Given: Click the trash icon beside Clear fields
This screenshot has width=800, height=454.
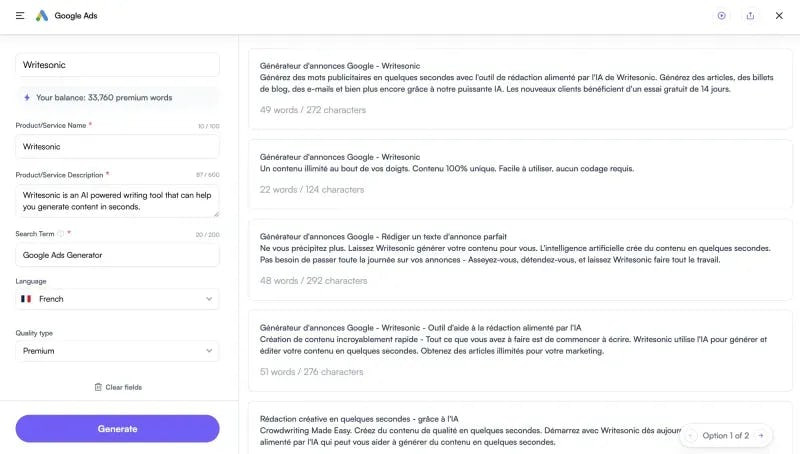Looking at the screenshot, I should point(98,387).
